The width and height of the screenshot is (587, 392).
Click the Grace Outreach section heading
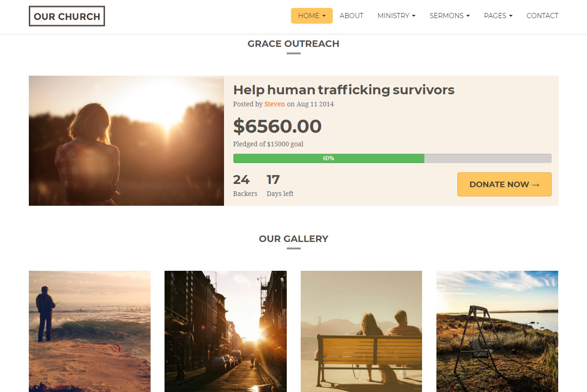point(293,44)
